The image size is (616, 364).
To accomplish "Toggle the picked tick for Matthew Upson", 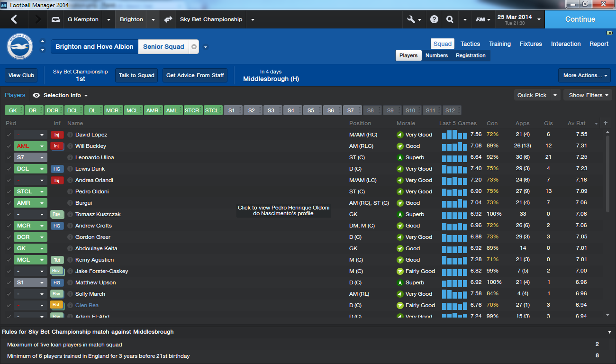I will click(8, 282).
